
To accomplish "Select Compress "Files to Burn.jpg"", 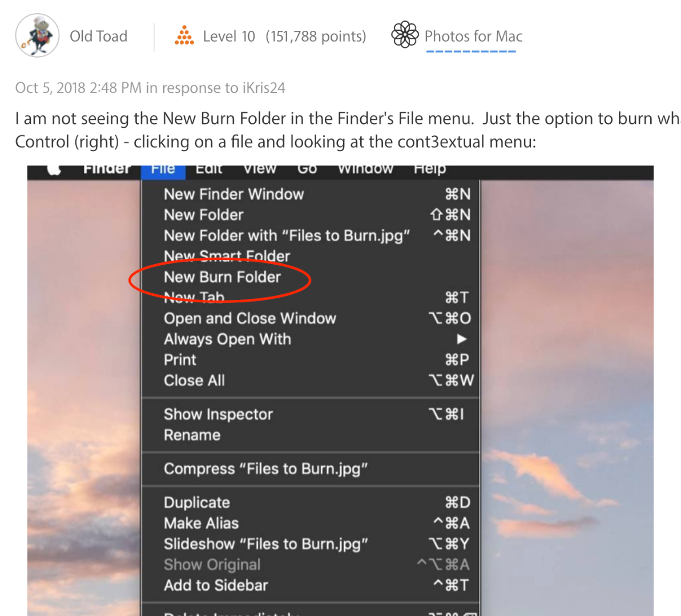I will tap(265, 469).
